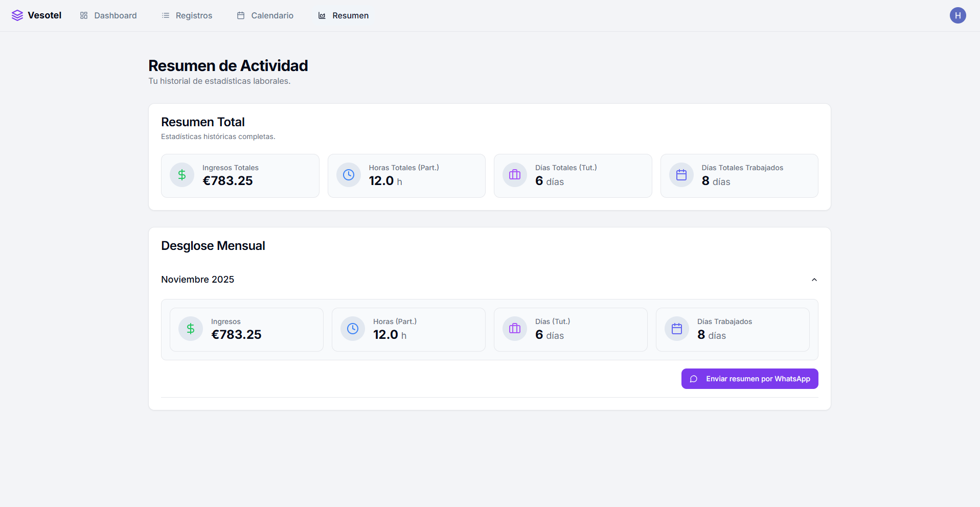Click the calendar icon in Días Totales Trabajados
Screen dimensions: 980x507
pos(681,175)
